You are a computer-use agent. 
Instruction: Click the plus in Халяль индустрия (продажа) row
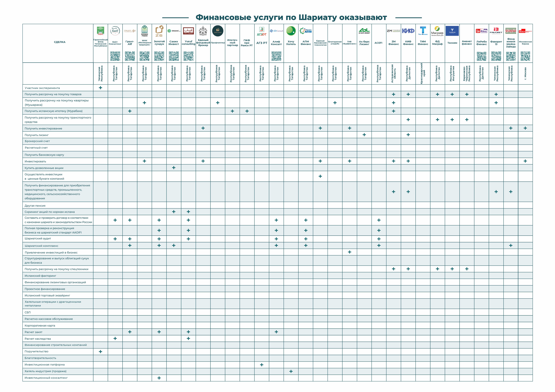(x=291, y=371)
